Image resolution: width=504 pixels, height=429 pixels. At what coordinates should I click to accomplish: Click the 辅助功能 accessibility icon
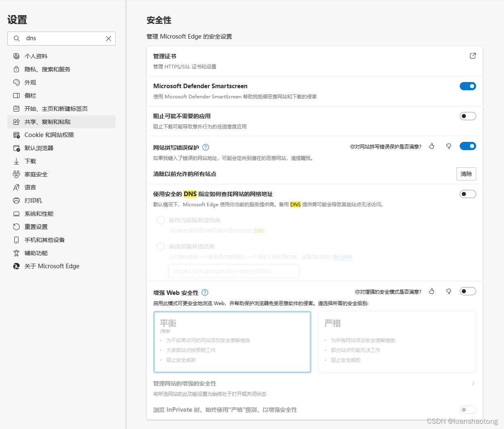coord(16,253)
